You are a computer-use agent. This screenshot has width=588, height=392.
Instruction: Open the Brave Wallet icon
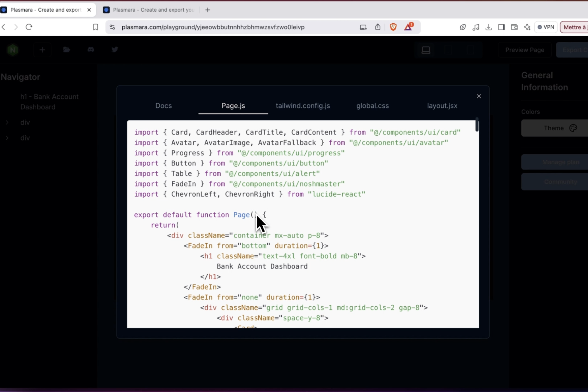[x=514, y=27]
